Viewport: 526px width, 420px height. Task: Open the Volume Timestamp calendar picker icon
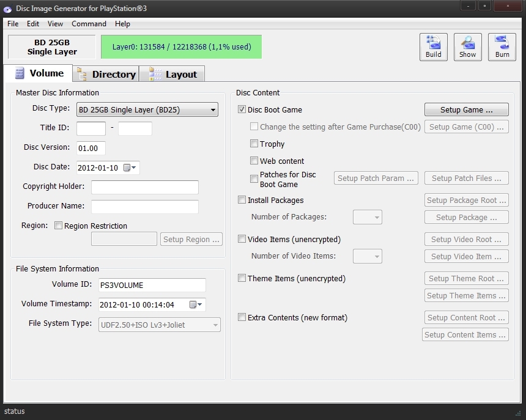(196, 304)
